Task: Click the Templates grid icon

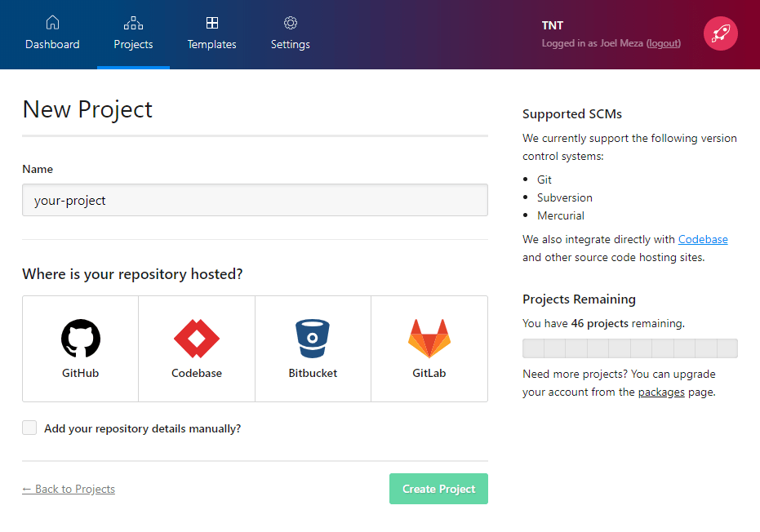Action: pos(211,23)
